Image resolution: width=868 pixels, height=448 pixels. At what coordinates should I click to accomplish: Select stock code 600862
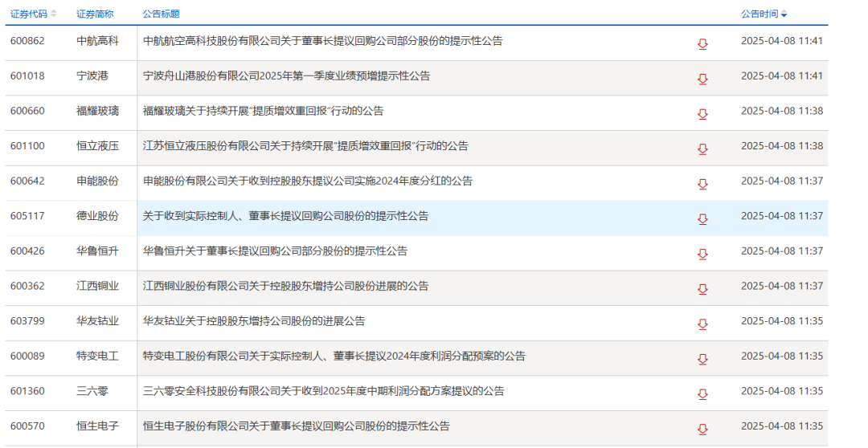point(27,41)
